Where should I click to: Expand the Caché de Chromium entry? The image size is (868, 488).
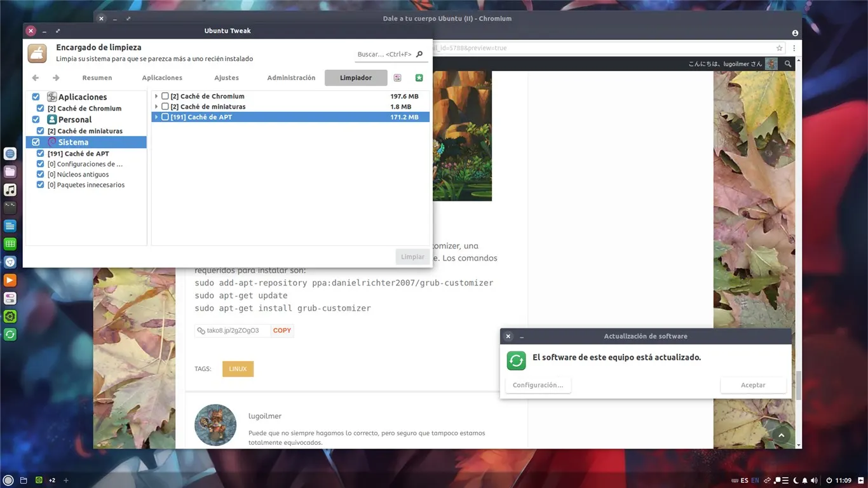click(156, 96)
